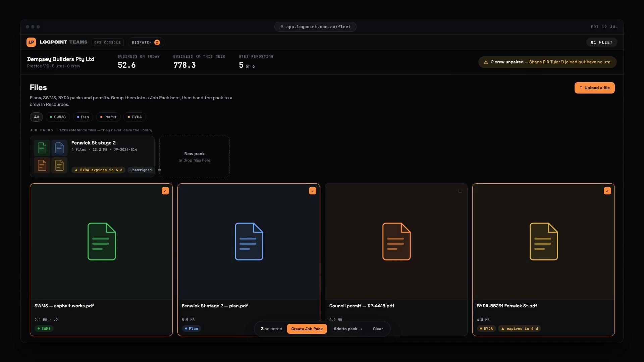This screenshot has height=362, width=644.
Task: Click green SWMS file icon in Fenwick pack
Action: point(42,148)
